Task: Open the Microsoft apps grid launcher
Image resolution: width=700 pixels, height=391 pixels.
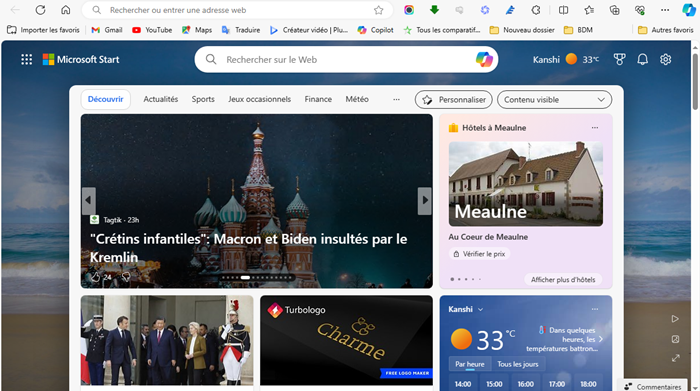Action: 26,59
